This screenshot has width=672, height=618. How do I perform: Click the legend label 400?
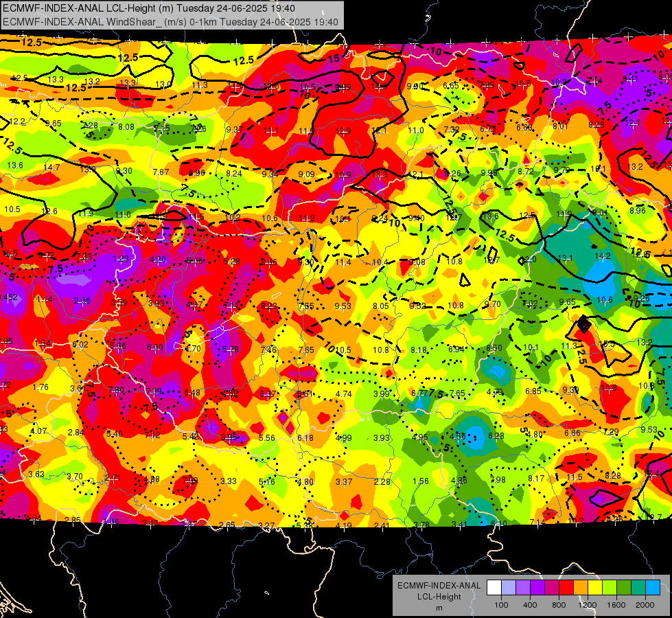tap(530, 605)
